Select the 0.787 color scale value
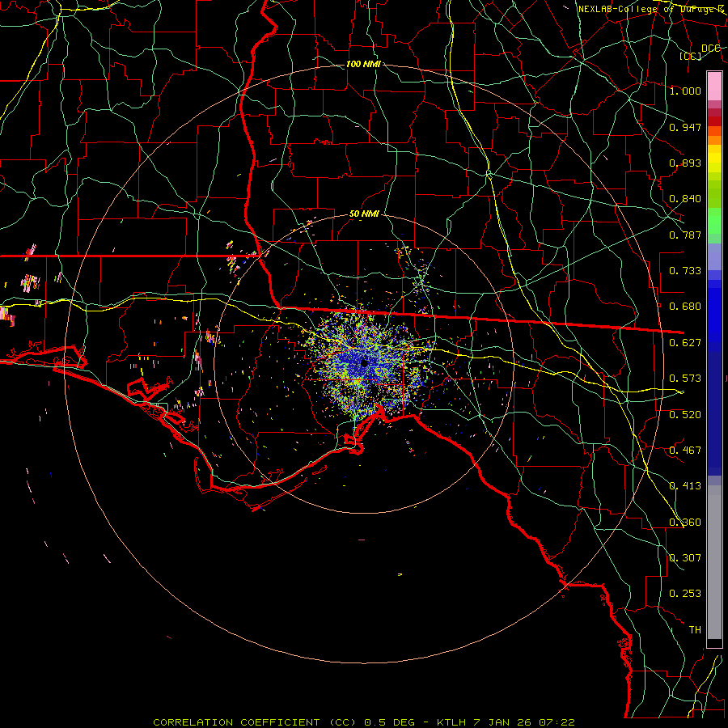The height and width of the screenshot is (728, 728). (685, 235)
